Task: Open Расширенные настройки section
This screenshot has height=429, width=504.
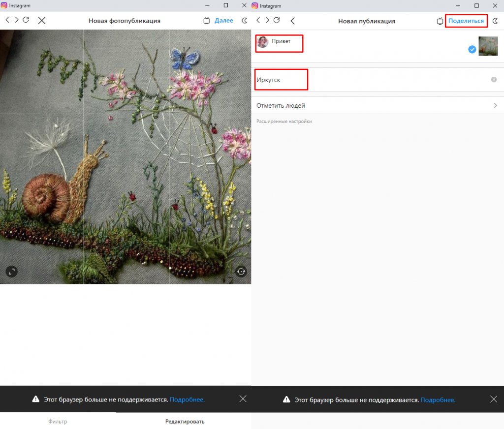Action: point(284,122)
